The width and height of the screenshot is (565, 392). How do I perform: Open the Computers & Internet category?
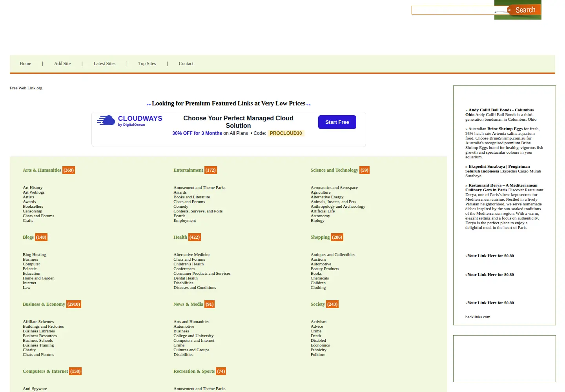coord(46,371)
